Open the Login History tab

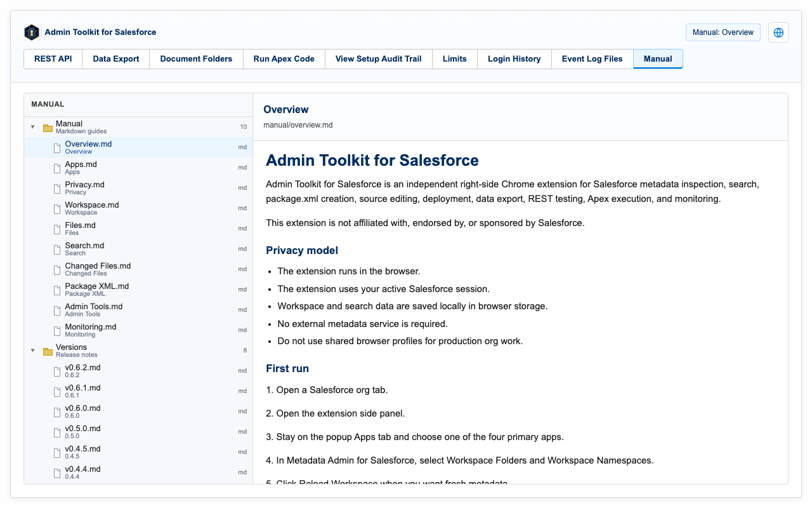click(514, 59)
